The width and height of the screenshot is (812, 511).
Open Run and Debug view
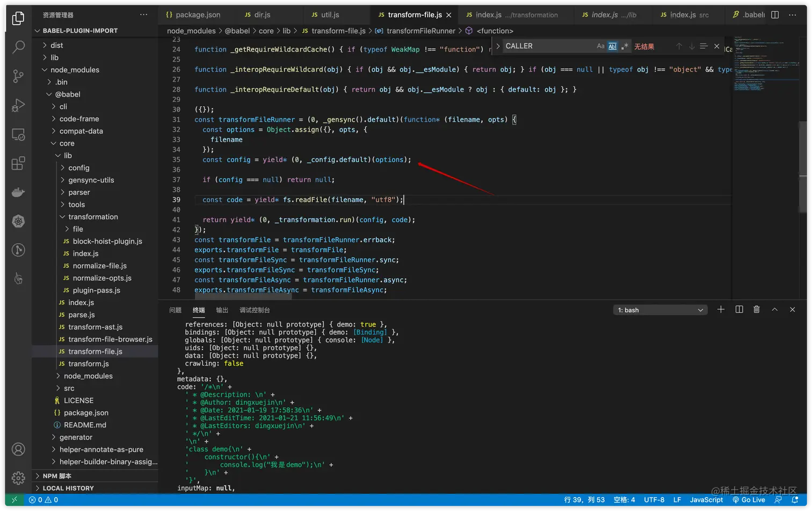pos(18,105)
